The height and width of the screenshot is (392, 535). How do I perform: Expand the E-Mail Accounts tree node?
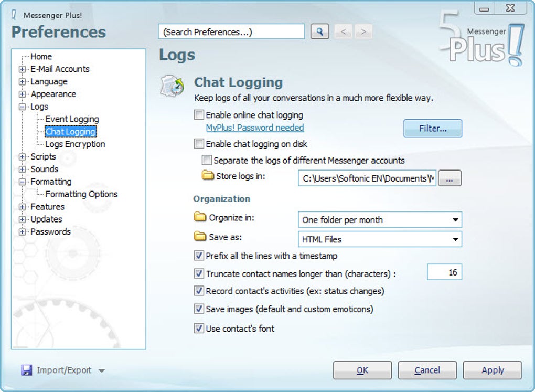(22, 69)
